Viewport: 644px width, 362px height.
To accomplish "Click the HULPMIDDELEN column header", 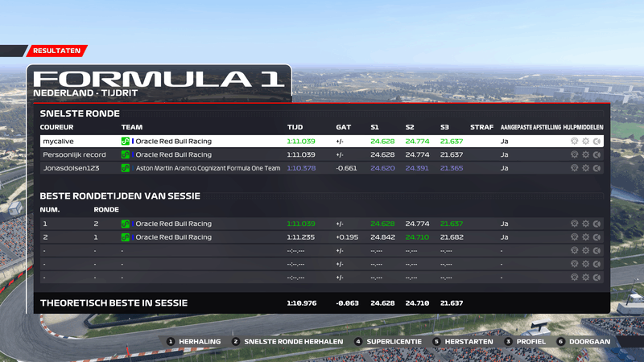I will coord(583,127).
